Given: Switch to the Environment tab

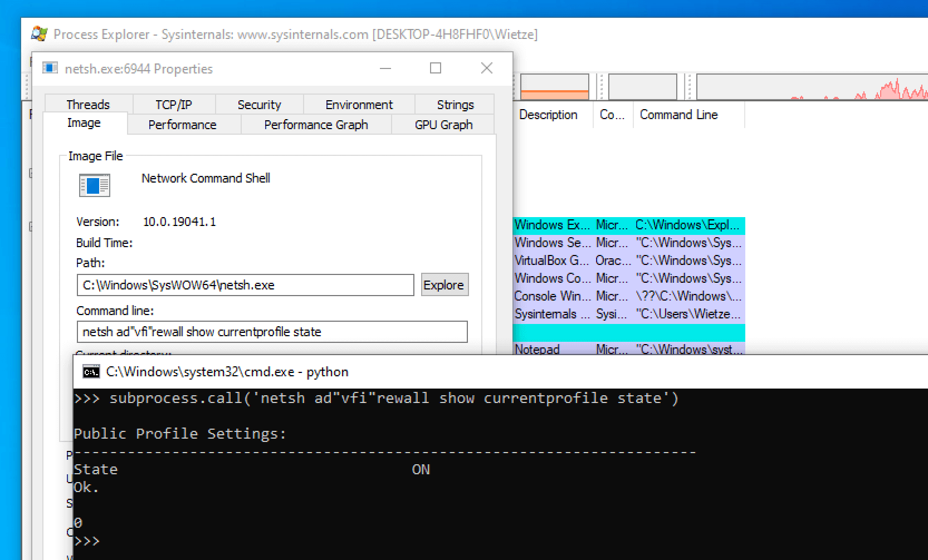Looking at the screenshot, I should (359, 105).
